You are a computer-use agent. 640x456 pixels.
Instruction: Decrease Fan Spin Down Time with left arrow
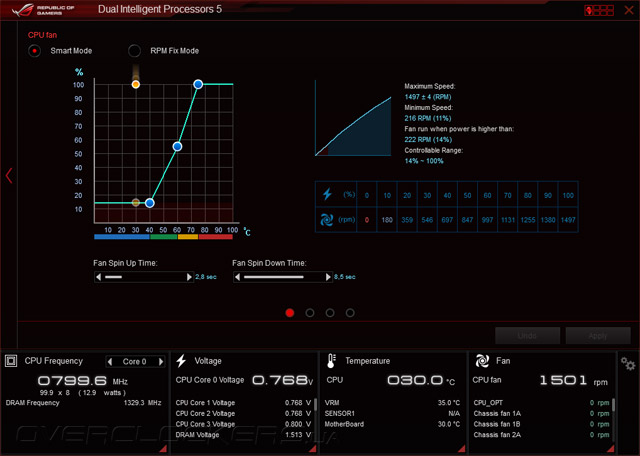[x=237, y=277]
